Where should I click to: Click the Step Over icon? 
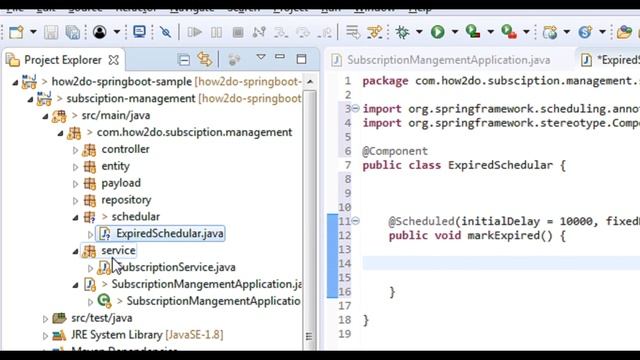click(x=303, y=32)
